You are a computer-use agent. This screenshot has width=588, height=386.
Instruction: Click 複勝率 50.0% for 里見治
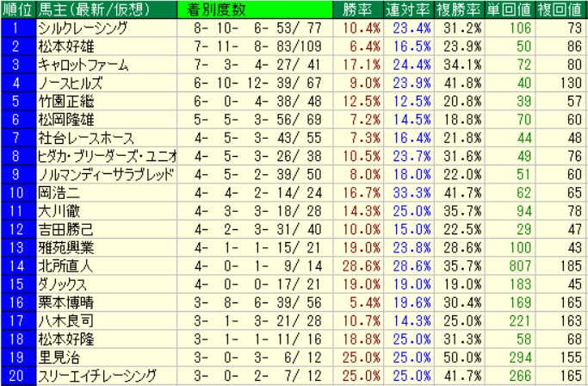point(463,358)
